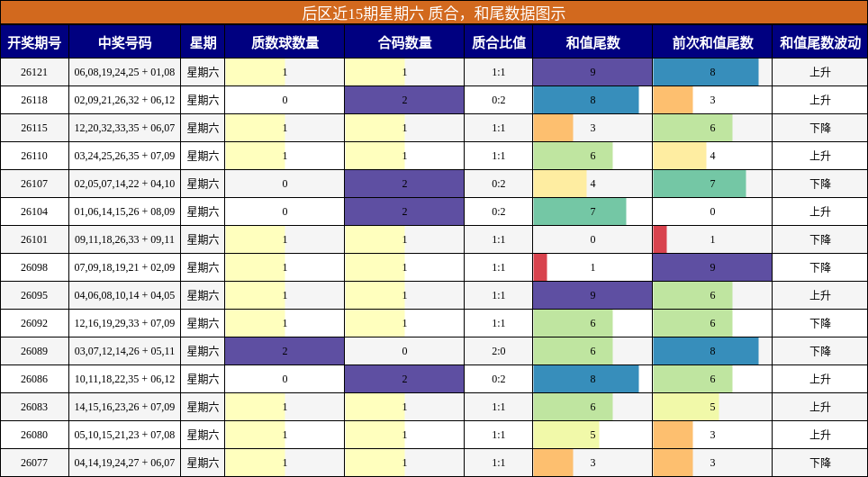Select issue number 26092
This screenshot has width=868, height=477.
coord(34,323)
